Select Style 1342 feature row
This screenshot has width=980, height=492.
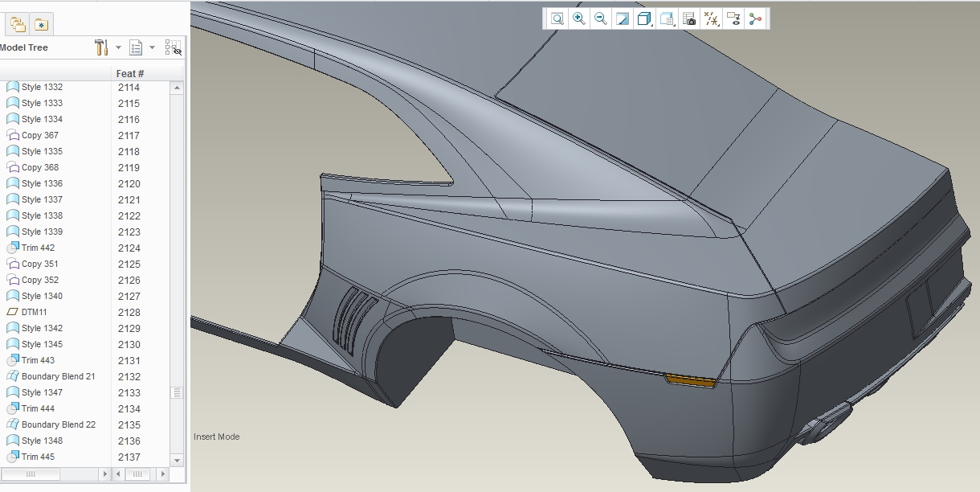[34, 328]
